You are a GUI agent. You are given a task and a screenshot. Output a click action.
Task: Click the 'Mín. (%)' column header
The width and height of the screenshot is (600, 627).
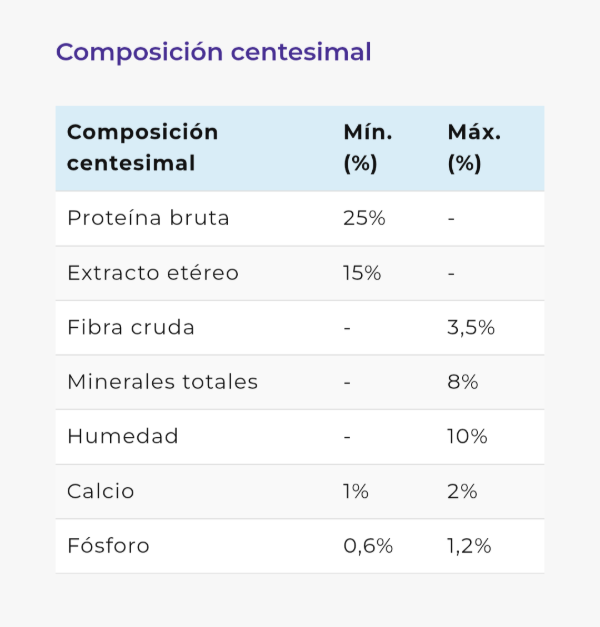[367, 148]
